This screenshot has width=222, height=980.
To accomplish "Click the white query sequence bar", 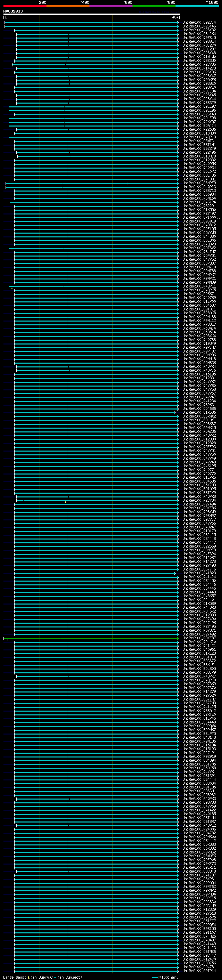I will click(92, 15).
